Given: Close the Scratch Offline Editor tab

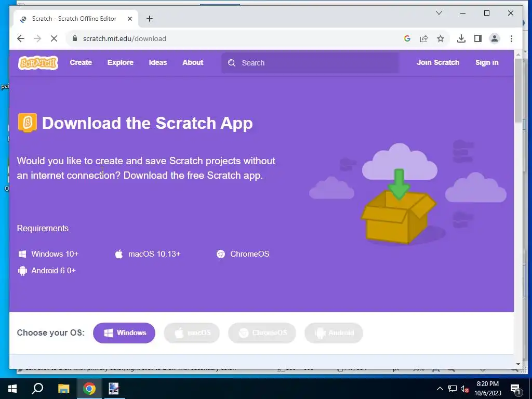Looking at the screenshot, I should click(129, 19).
